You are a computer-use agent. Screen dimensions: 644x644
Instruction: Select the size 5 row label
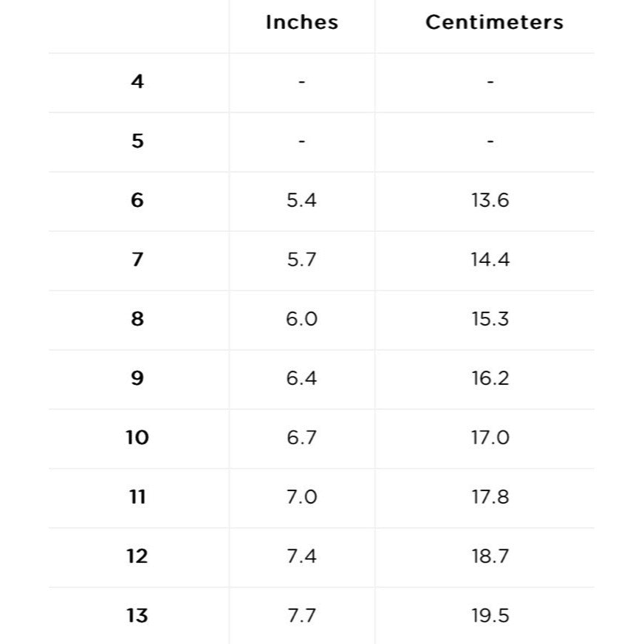[x=137, y=141]
